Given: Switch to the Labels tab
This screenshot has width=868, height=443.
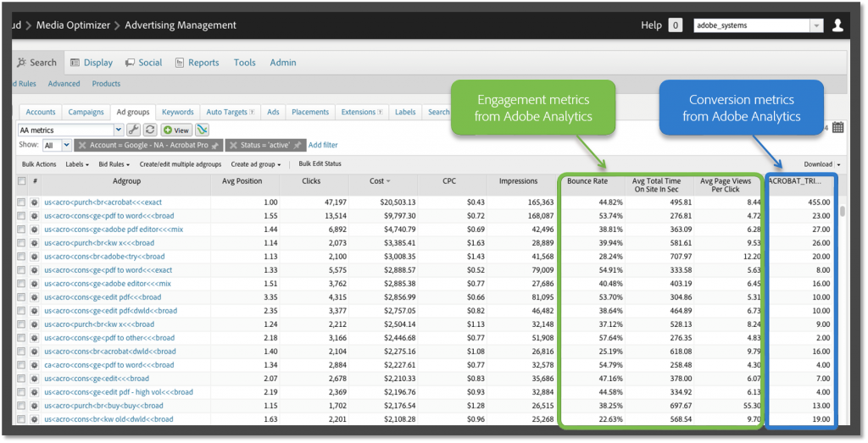Looking at the screenshot, I should 405,112.
